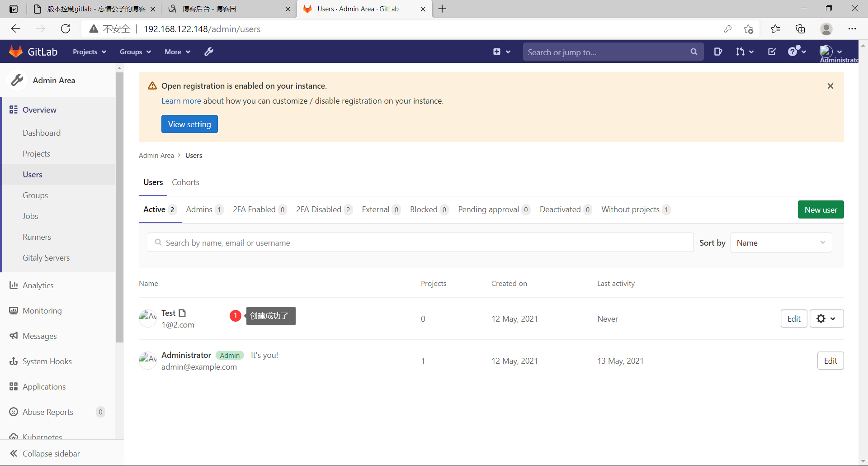This screenshot has height=466, width=868.
Task: Open the Issues icon in navbar
Action: click(718, 52)
